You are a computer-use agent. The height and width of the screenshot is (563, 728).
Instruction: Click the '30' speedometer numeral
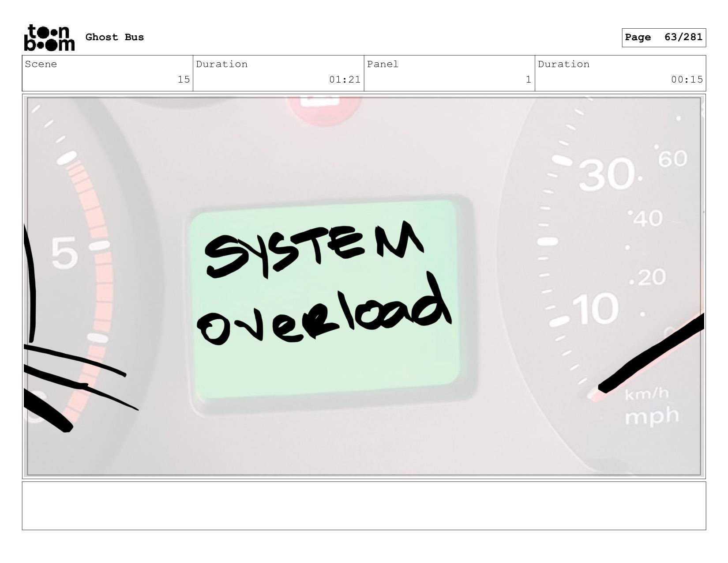607,175
